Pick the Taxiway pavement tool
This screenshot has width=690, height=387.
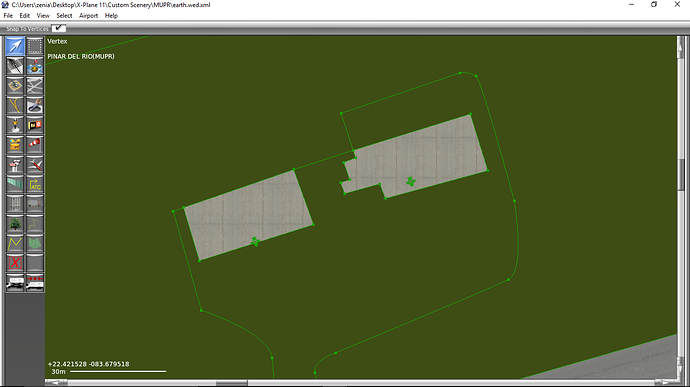(35, 86)
